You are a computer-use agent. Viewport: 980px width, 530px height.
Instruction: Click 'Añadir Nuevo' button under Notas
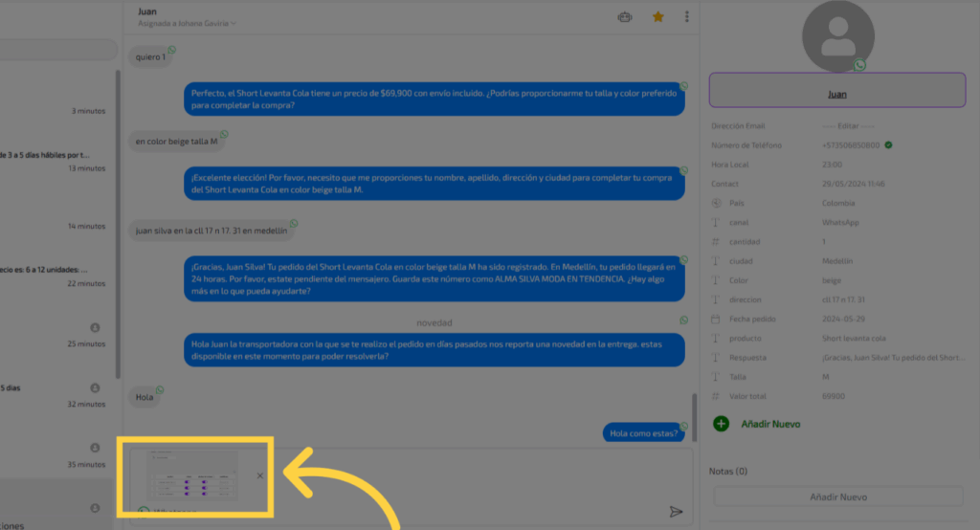837,497
